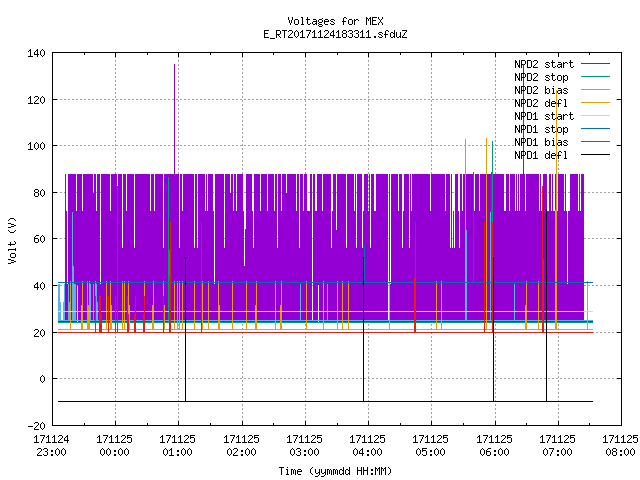
Task: Click the NPD1 bias red legend line
Action: 596,142
